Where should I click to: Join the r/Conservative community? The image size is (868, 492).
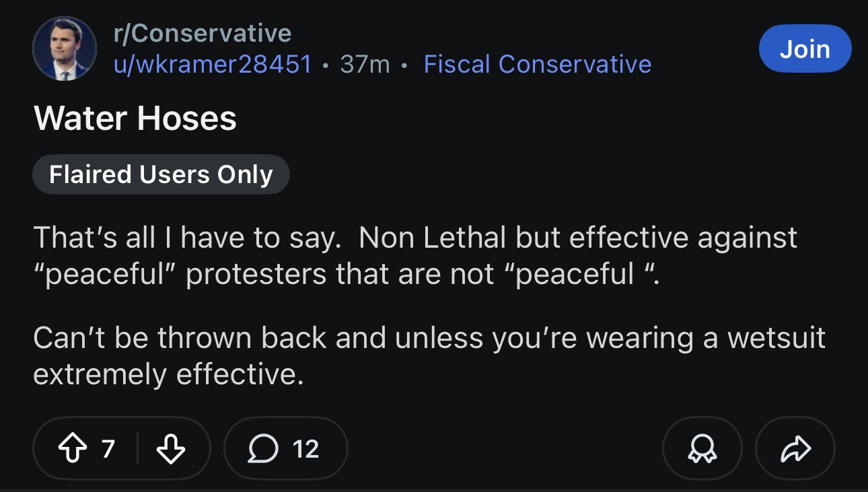(805, 48)
